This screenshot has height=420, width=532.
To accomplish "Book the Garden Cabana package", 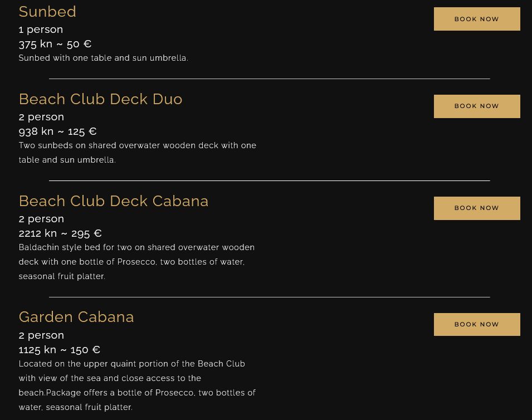I will tap(476, 324).
